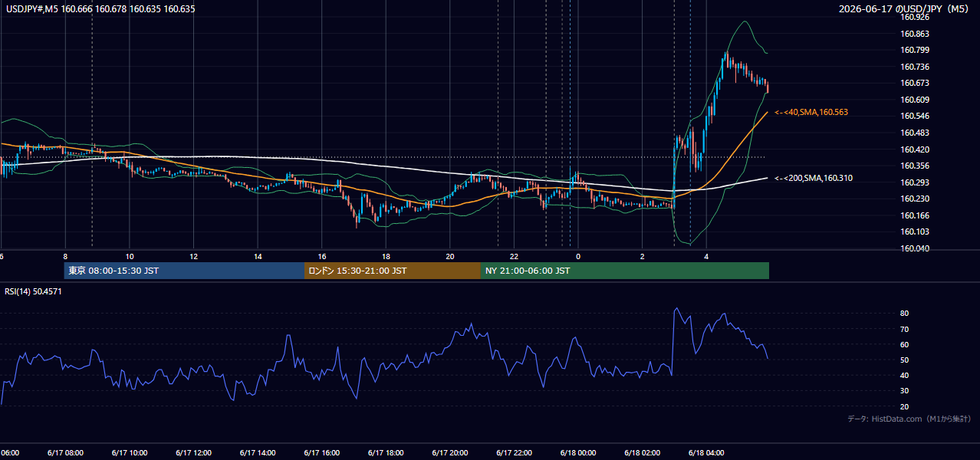
Task: Click the hour tick 20 on price chart
Action: [450, 256]
